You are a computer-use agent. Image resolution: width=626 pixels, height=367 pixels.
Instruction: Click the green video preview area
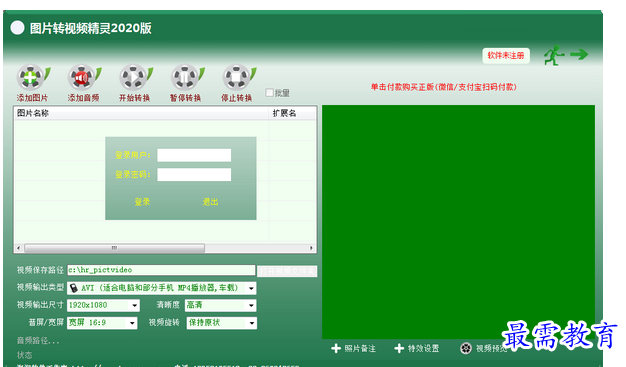(458, 222)
